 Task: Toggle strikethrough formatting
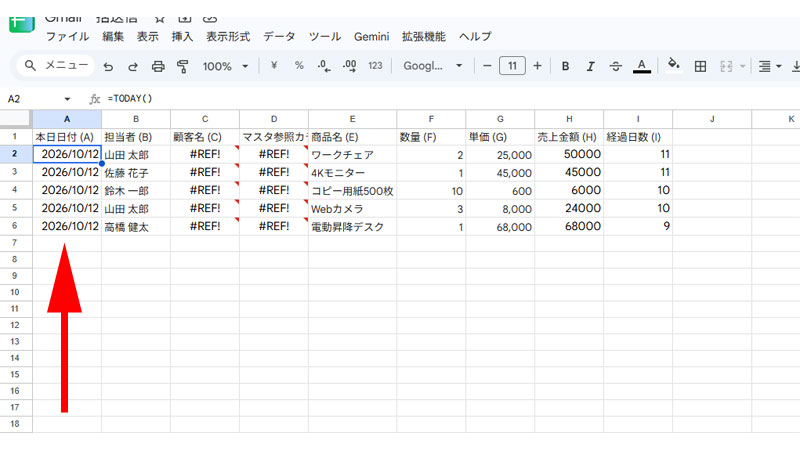point(616,66)
